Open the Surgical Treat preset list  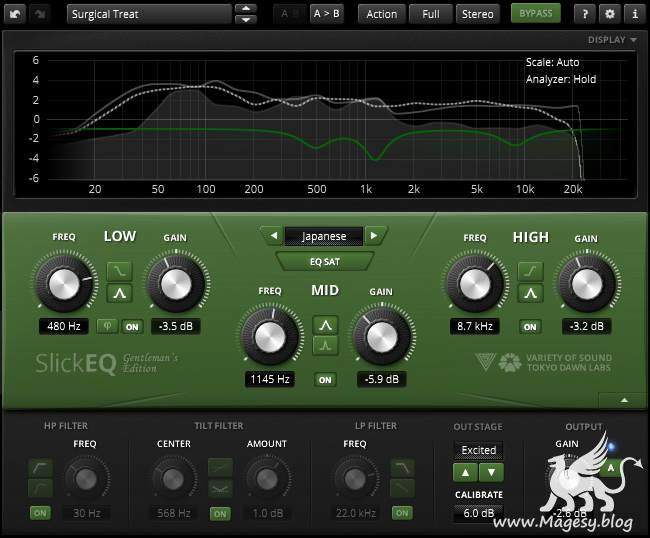click(x=149, y=14)
